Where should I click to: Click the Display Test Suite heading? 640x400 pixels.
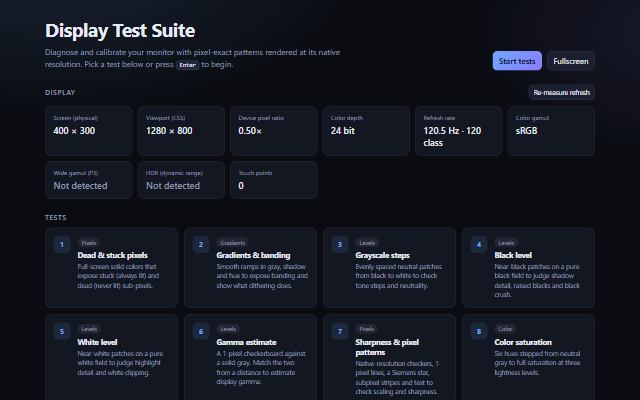tap(120, 31)
